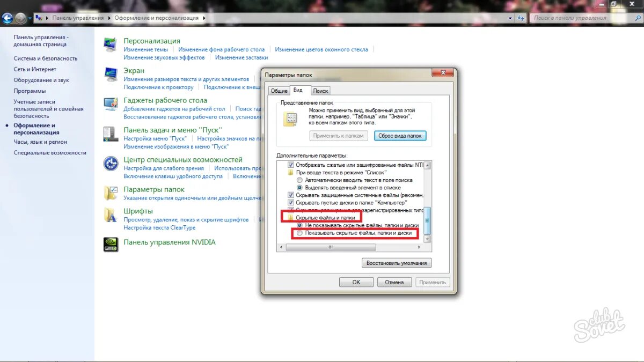Click horizontal scrollbar right arrow in list
Image resolution: width=644 pixels, height=362 pixels.
[420, 247]
